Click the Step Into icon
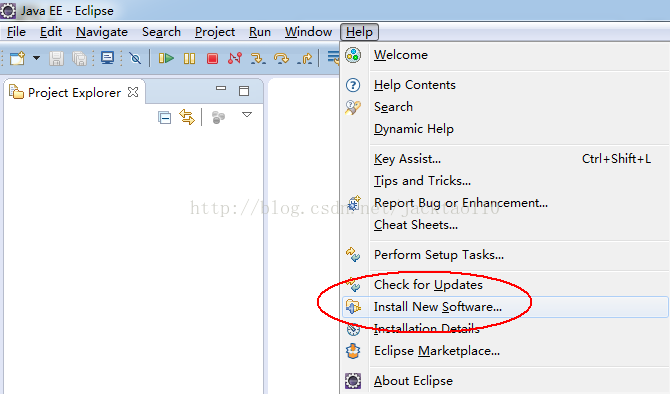The width and height of the screenshot is (670, 394). click(258, 58)
